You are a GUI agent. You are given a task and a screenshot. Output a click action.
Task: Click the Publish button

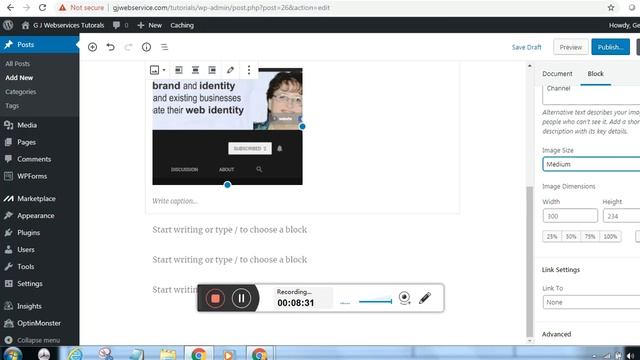click(611, 47)
